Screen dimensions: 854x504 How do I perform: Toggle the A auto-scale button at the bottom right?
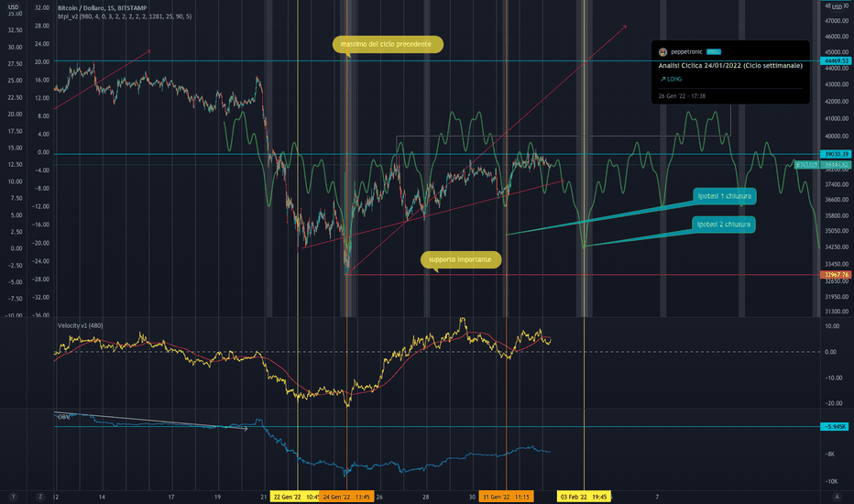[838, 497]
